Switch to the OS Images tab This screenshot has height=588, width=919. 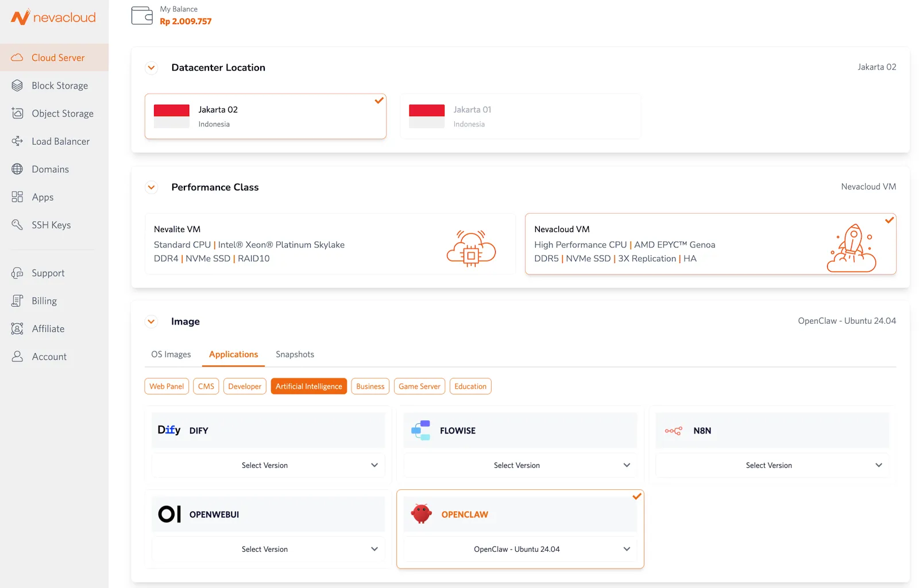coord(171,354)
